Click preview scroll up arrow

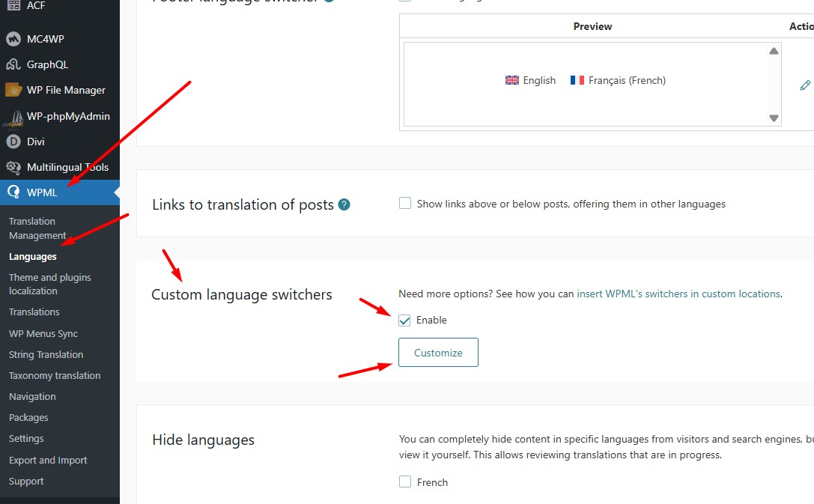[x=774, y=51]
